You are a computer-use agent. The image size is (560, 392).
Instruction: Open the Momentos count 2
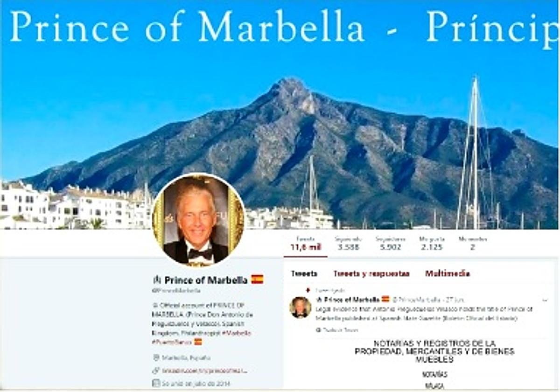[472, 243]
